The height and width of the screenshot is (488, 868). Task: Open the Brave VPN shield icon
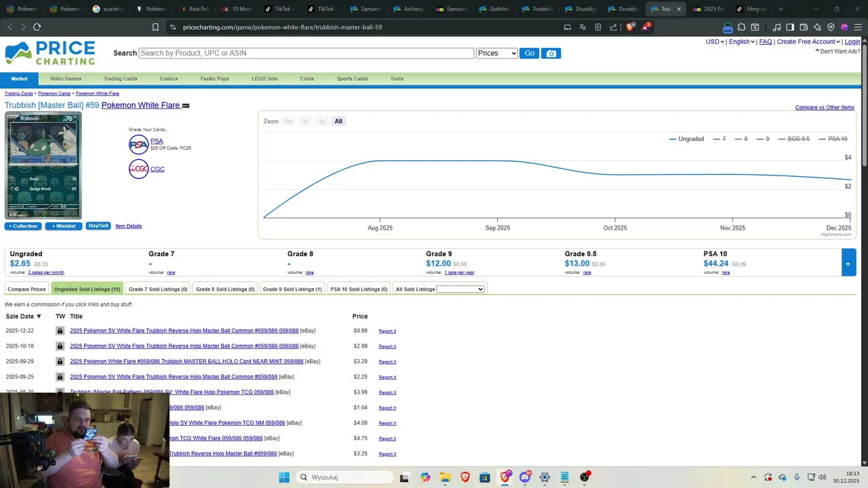tap(831, 27)
